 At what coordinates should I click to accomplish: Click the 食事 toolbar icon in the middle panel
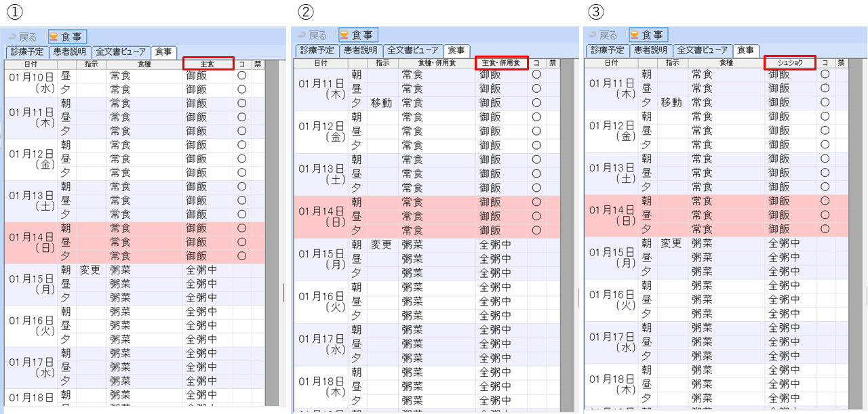(x=358, y=35)
